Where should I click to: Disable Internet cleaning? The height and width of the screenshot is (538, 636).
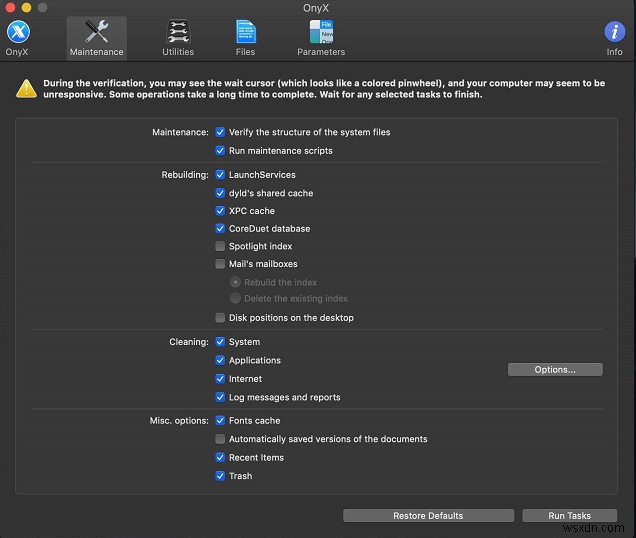pyautogui.click(x=220, y=379)
